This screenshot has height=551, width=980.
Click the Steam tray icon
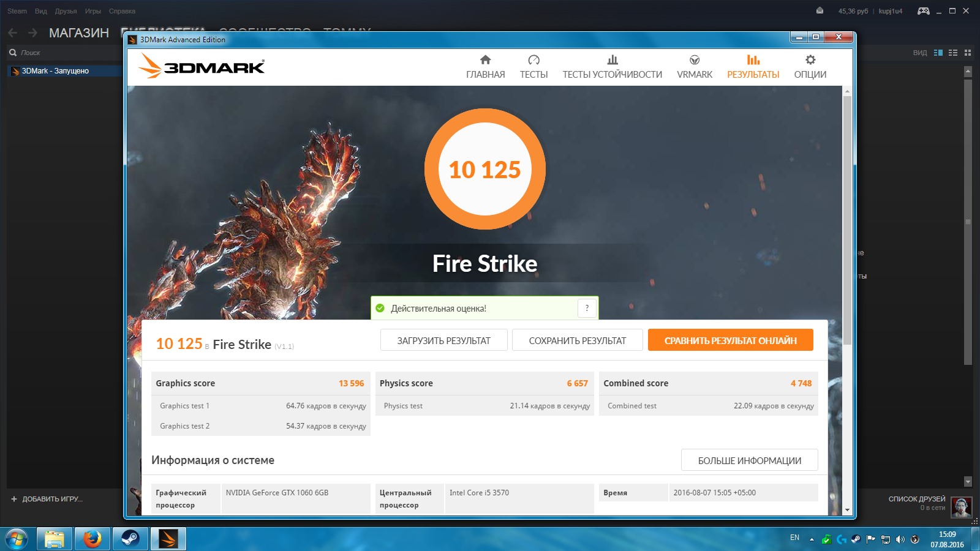(856, 539)
